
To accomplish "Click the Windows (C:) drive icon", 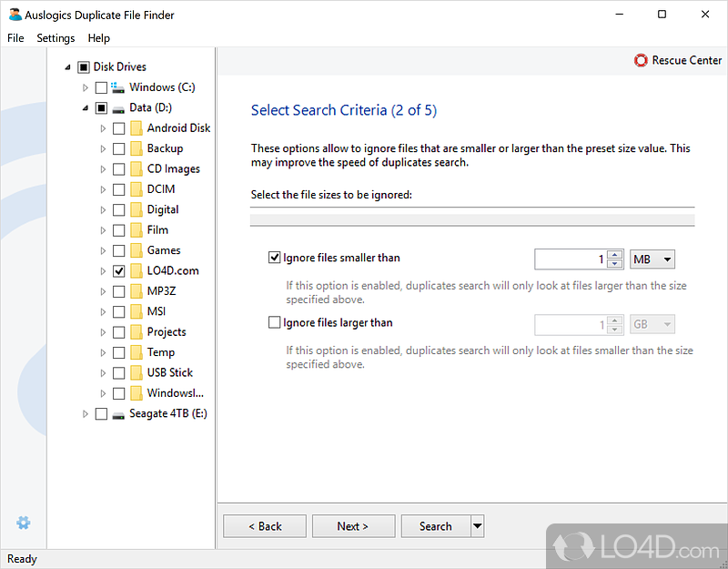I will (118, 87).
